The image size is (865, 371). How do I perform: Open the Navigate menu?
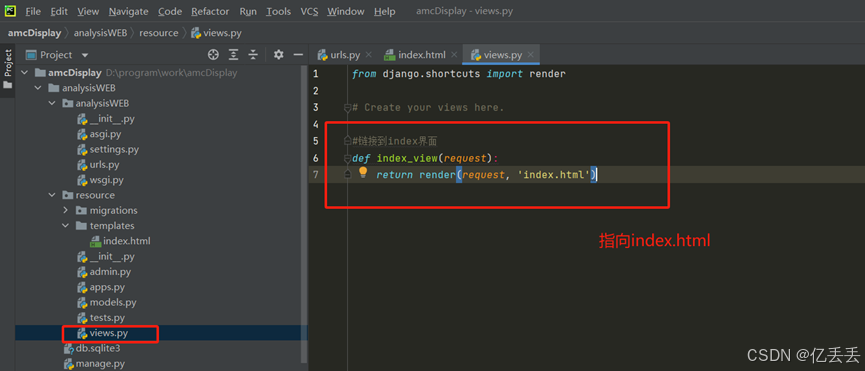pyautogui.click(x=129, y=11)
